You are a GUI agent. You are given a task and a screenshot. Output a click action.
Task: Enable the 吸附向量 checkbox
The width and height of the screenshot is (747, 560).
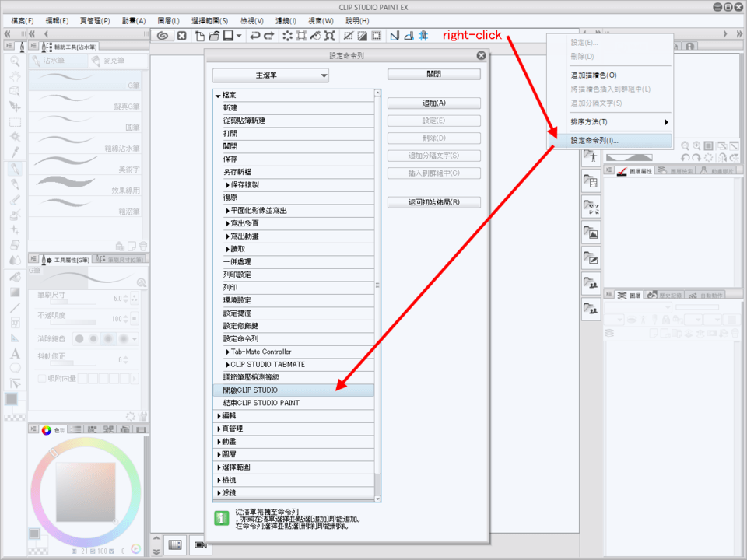click(x=42, y=378)
